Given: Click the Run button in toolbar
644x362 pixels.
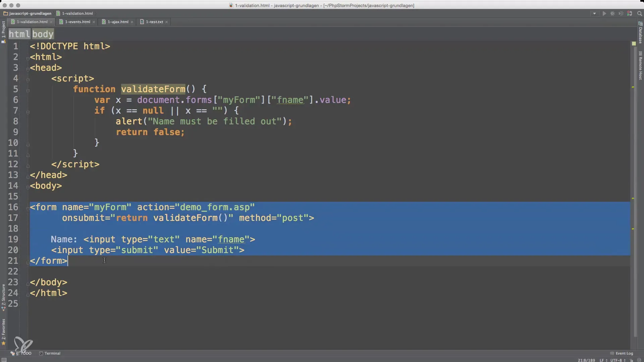Looking at the screenshot, I should 604,14.
